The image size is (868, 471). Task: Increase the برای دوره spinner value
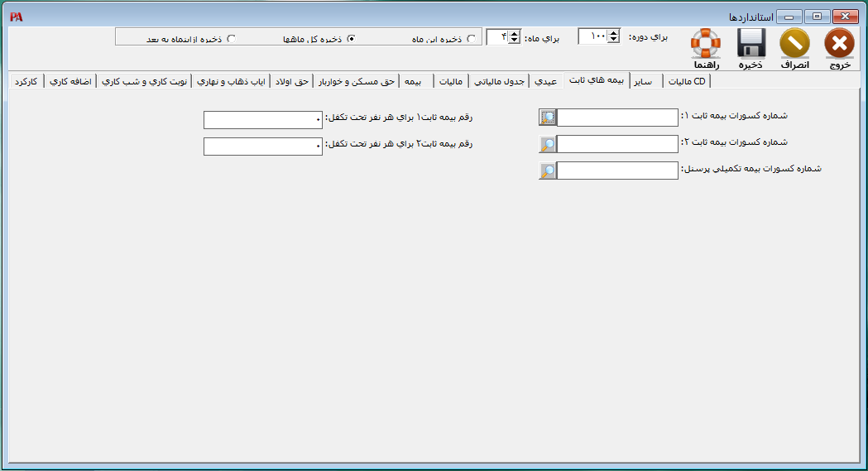(x=613, y=33)
